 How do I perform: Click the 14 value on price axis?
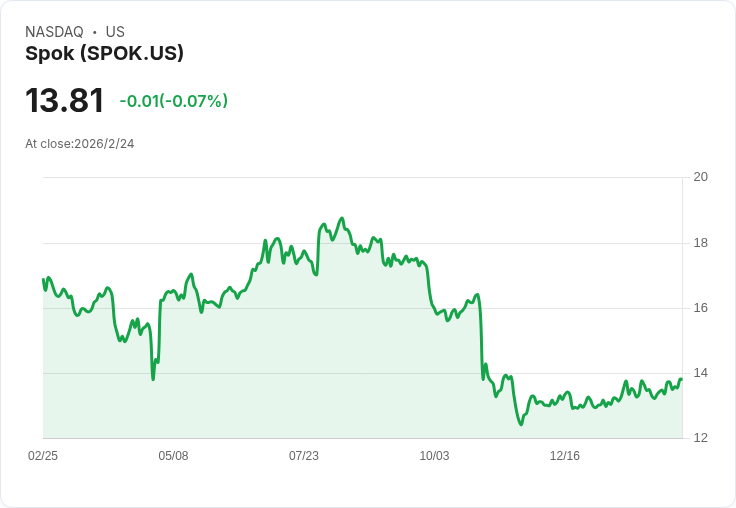click(701, 373)
